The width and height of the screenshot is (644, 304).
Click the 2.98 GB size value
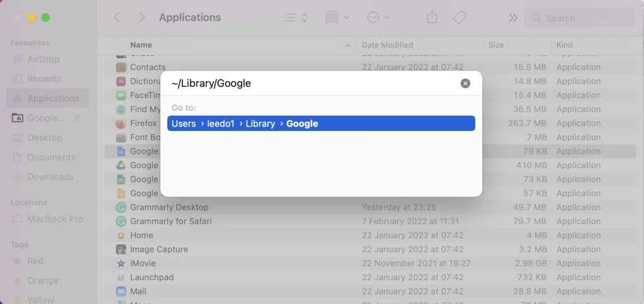point(531,263)
